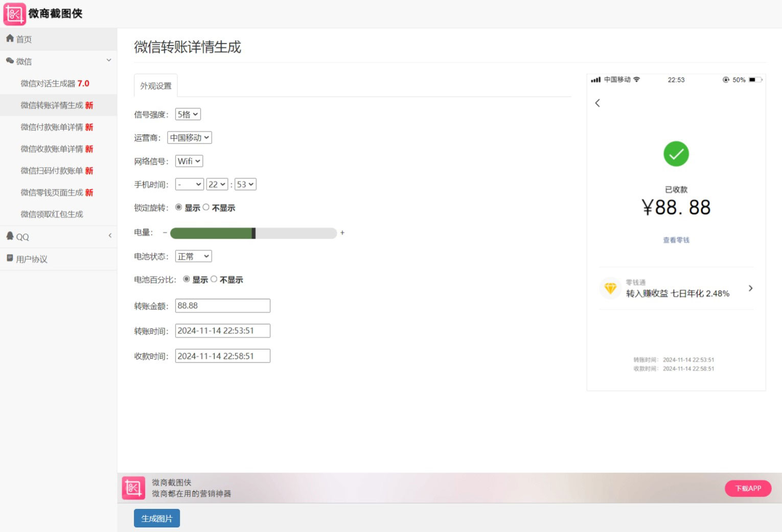
Task: Click the home icon beside 首页
Action: 10,38
